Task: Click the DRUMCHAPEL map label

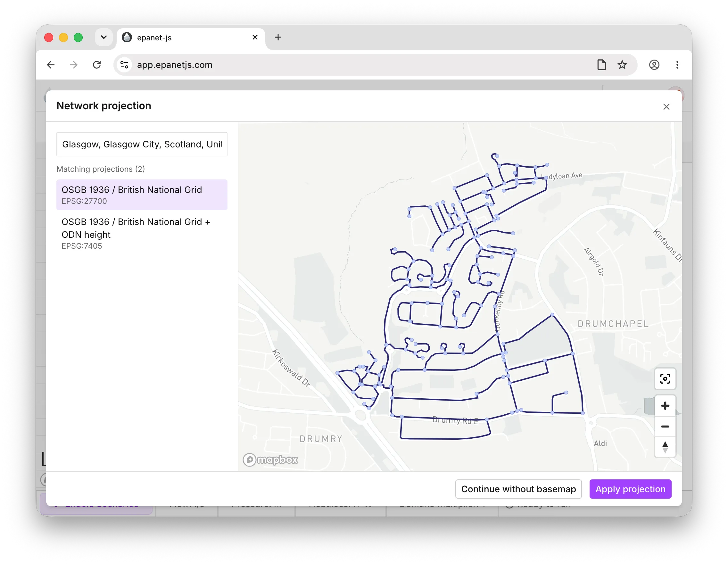Action: 613,324
